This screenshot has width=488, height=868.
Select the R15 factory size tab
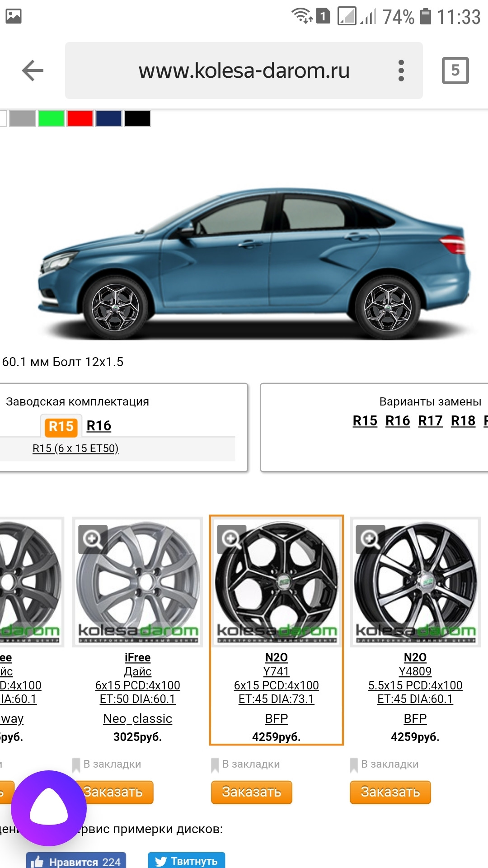(x=61, y=426)
